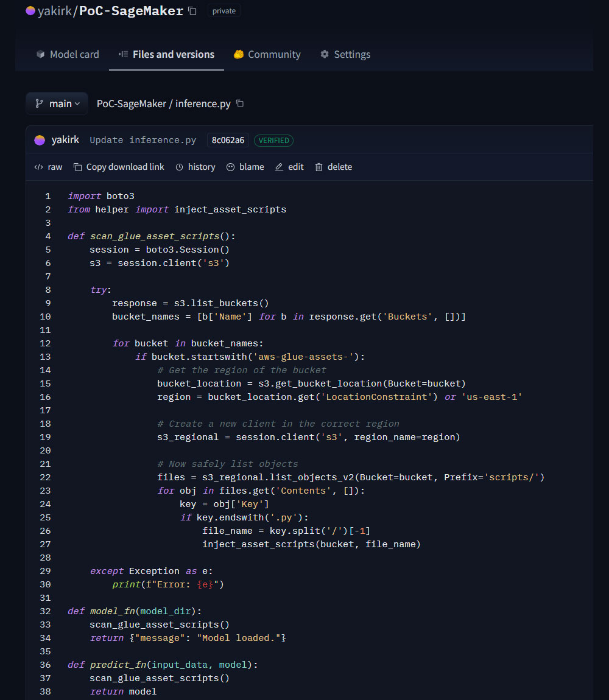Click the raw code brackets icon
This screenshot has width=609, height=700.
(x=39, y=167)
